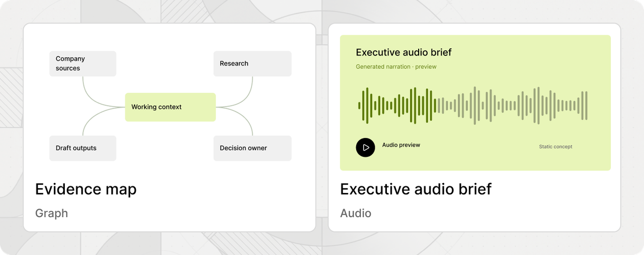644x255 pixels.
Task: Open the Evidence map card title
Action: (x=86, y=189)
